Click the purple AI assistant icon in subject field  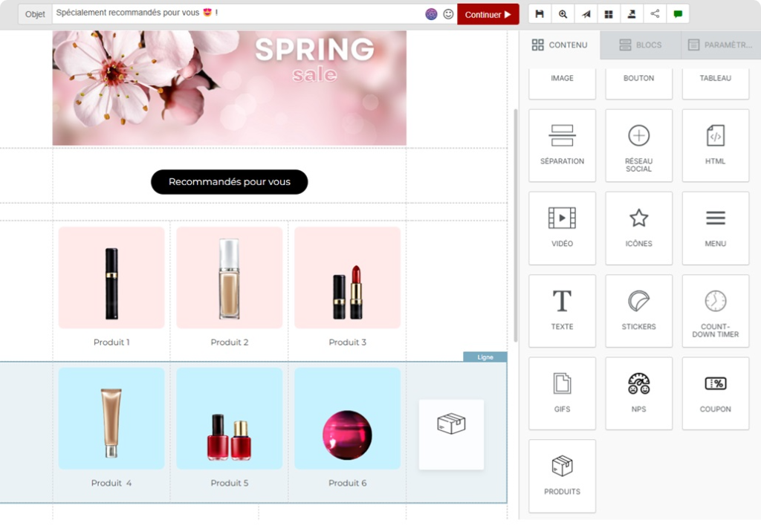pyautogui.click(x=431, y=14)
